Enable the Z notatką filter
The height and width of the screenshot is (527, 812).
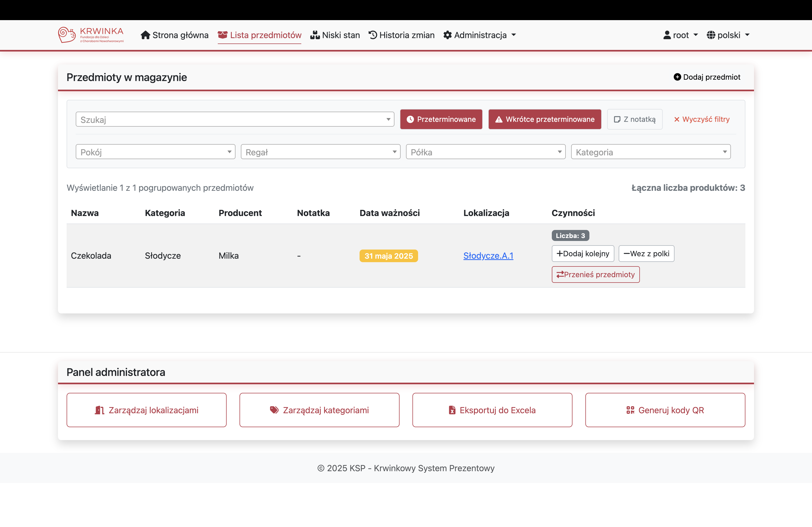635,119
